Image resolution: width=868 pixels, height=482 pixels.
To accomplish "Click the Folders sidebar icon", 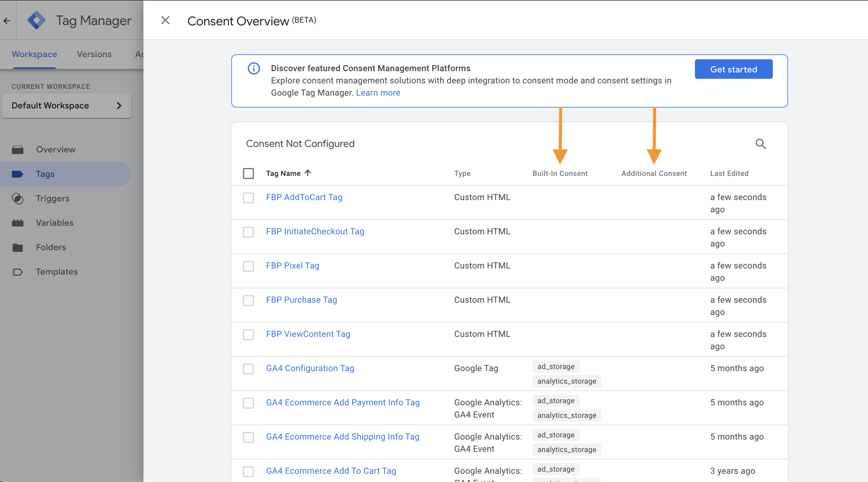I will [17, 247].
